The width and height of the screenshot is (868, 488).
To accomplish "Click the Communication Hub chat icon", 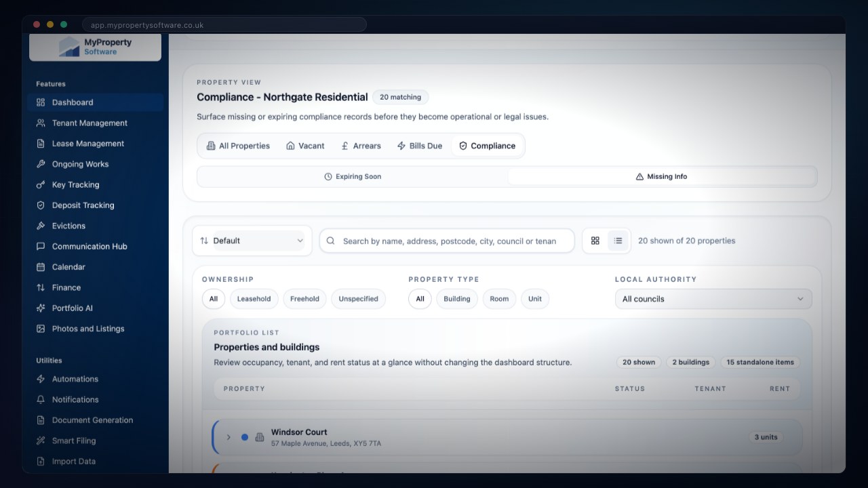I will click(x=41, y=246).
